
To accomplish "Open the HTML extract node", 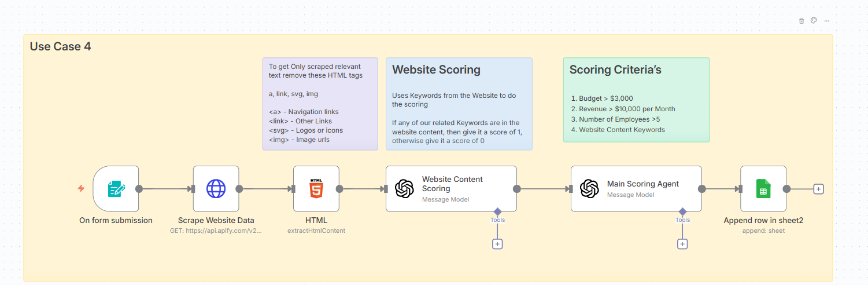I will (316, 188).
